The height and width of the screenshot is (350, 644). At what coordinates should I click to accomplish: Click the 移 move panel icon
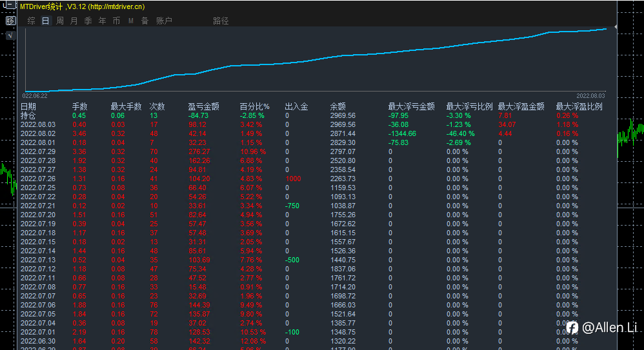(x=10, y=21)
